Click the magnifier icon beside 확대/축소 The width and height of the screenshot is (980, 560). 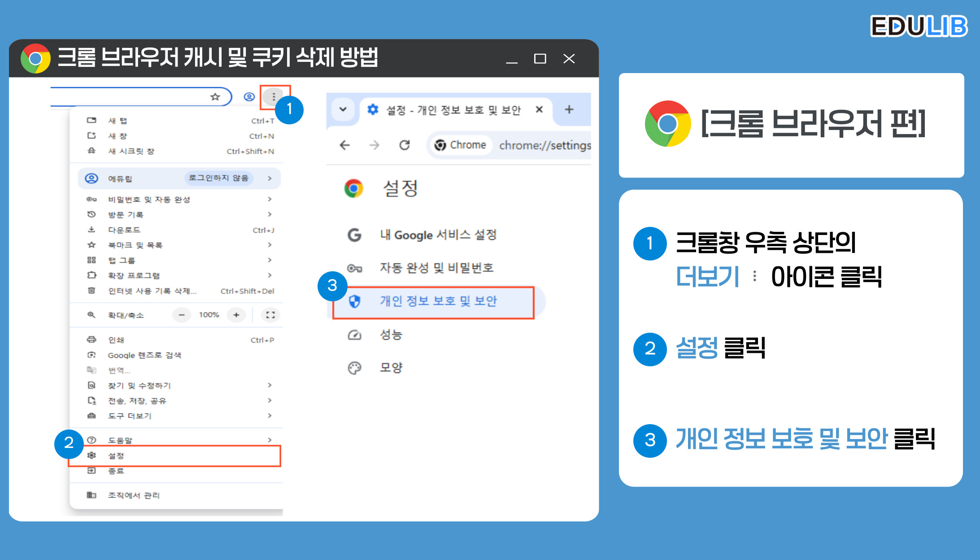coord(91,315)
